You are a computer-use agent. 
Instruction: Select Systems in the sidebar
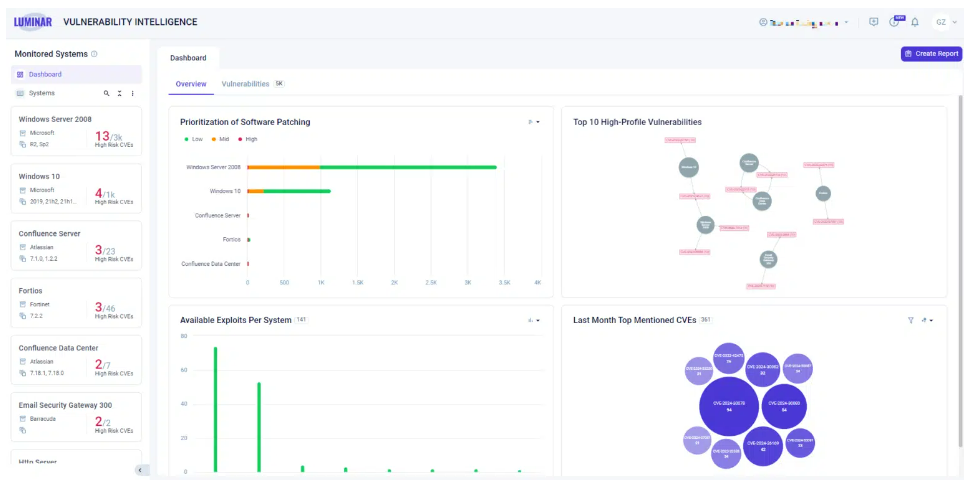coord(41,93)
